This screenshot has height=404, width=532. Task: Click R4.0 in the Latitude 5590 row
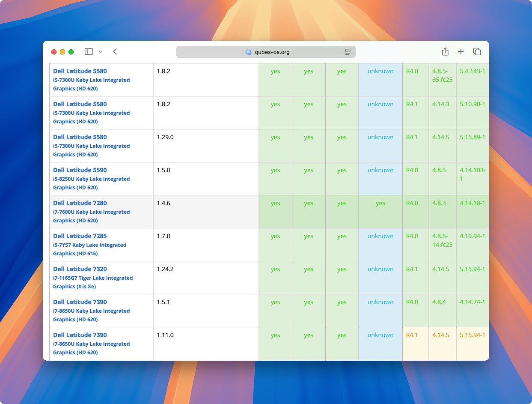pyautogui.click(x=412, y=170)
